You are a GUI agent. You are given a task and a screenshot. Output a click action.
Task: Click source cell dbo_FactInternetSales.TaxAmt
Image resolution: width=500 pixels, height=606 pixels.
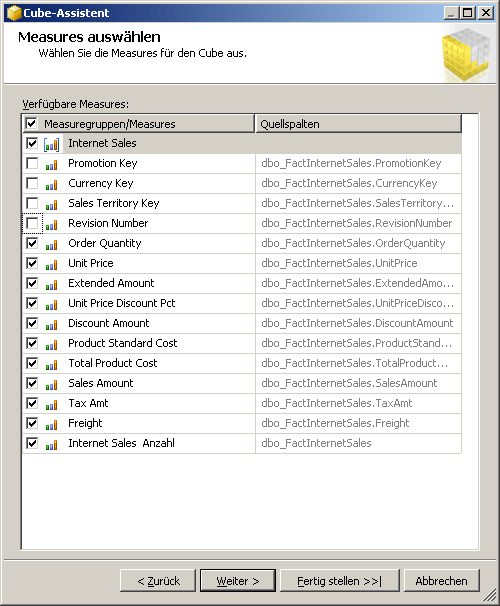point(358,403)
